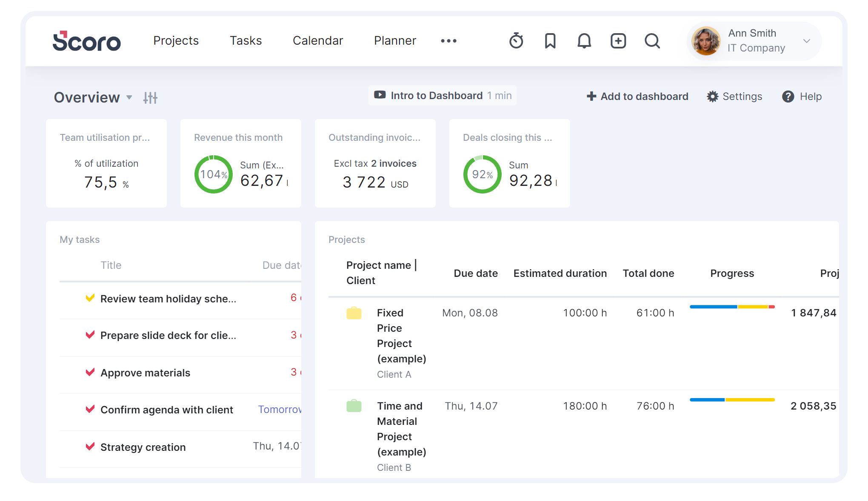Screen dimensions: 868x501
Task: Open Ann Smith's account dropdown
Action: click(807, 41)
